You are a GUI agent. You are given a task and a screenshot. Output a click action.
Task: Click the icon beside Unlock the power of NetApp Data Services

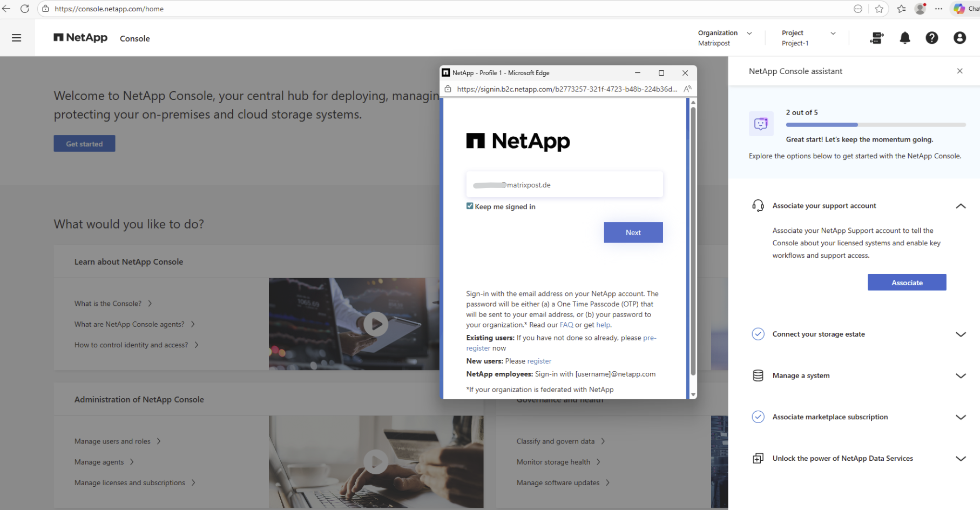pos(758,459)
